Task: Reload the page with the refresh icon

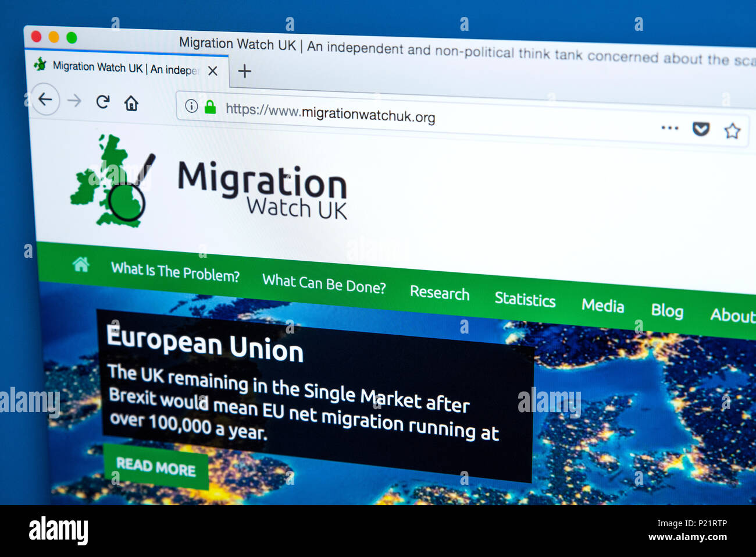Action: point(103,102)
